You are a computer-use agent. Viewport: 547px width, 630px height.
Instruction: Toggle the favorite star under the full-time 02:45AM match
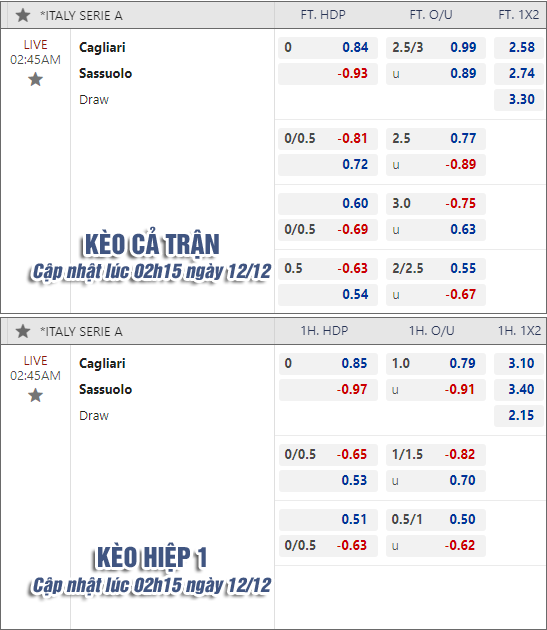pos(35,80)
